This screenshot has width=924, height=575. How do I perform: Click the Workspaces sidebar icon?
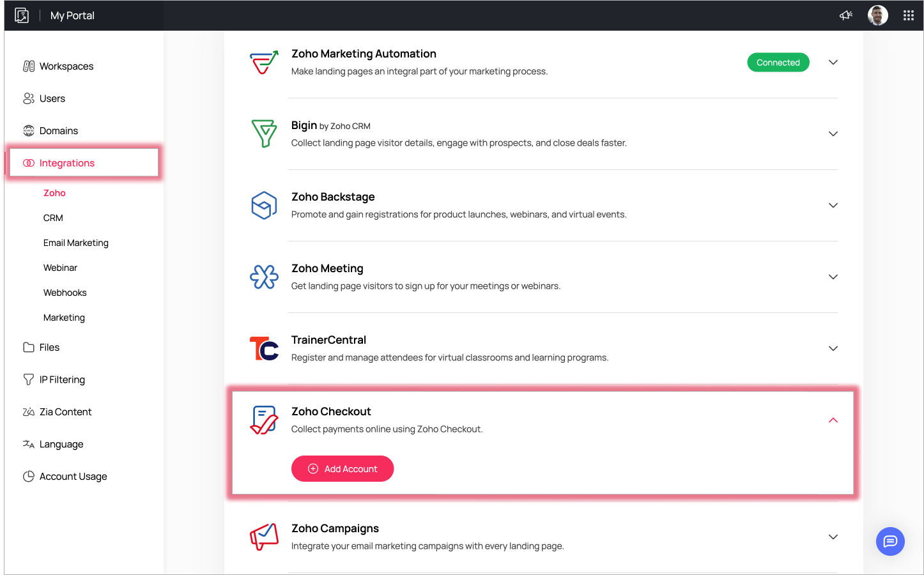[29, 66]
